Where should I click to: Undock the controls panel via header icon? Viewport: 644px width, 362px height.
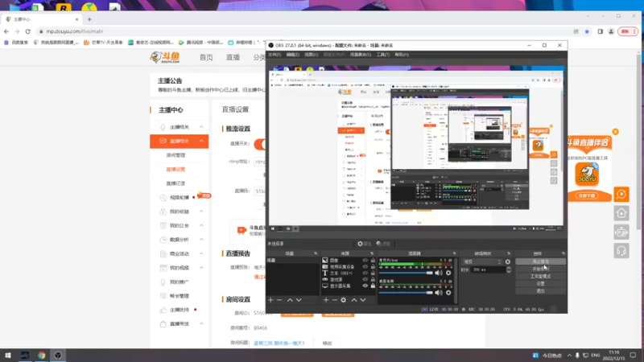[563, 253]
